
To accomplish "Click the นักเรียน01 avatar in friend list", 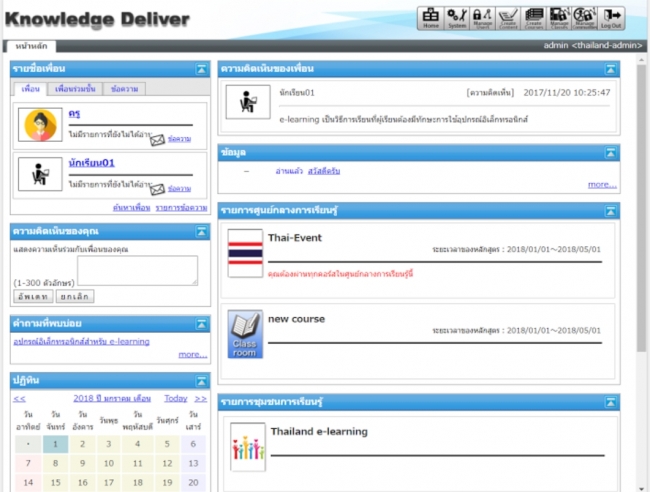I will coord(40,174).
